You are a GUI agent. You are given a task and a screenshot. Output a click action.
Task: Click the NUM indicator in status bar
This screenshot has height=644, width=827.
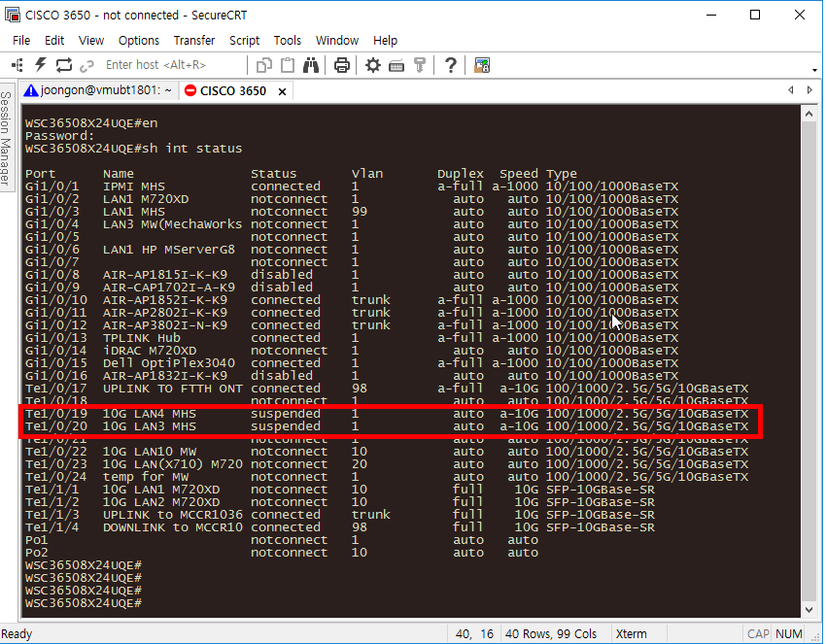[x=789, y=634]
